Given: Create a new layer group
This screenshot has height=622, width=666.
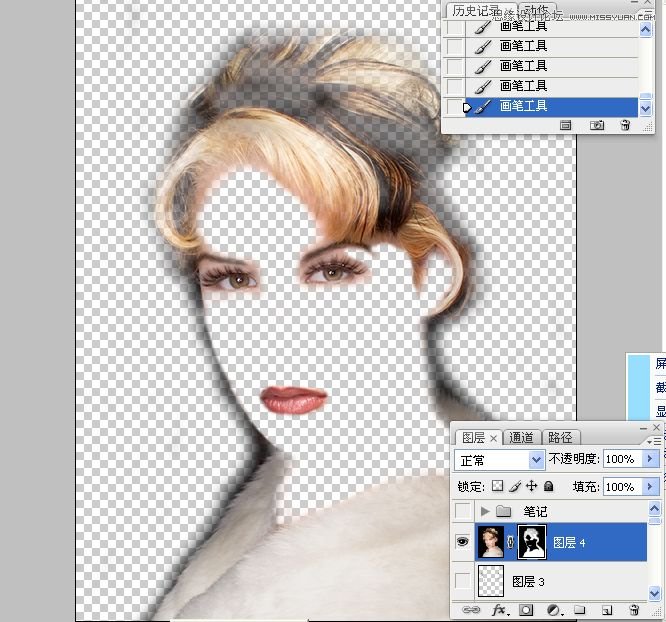Looking at the screenshot, I should point(579,609).
